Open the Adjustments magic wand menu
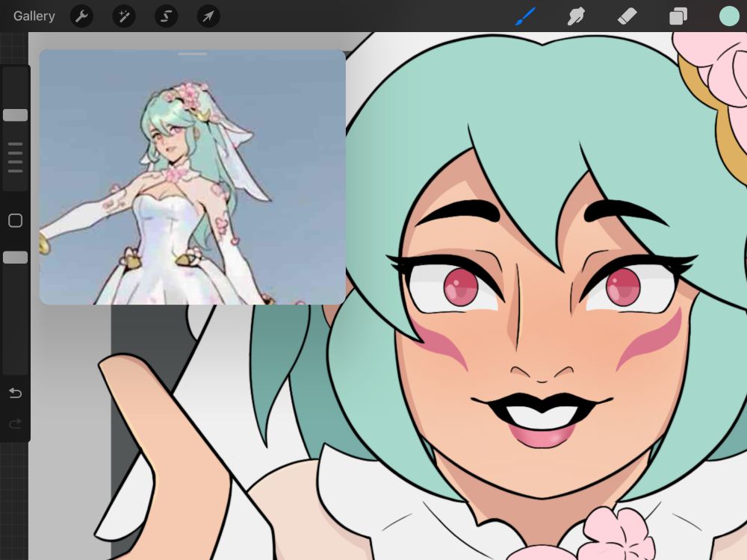Image resolution: width=747 pixels, height=560 pixels. coord(124,16)
